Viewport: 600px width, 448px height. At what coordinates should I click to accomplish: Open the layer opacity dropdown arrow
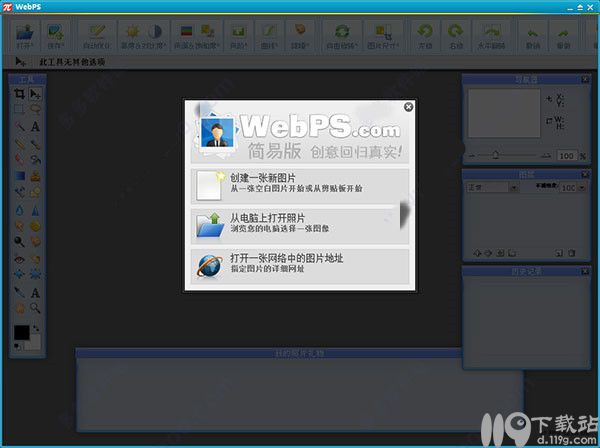[582, 187]
